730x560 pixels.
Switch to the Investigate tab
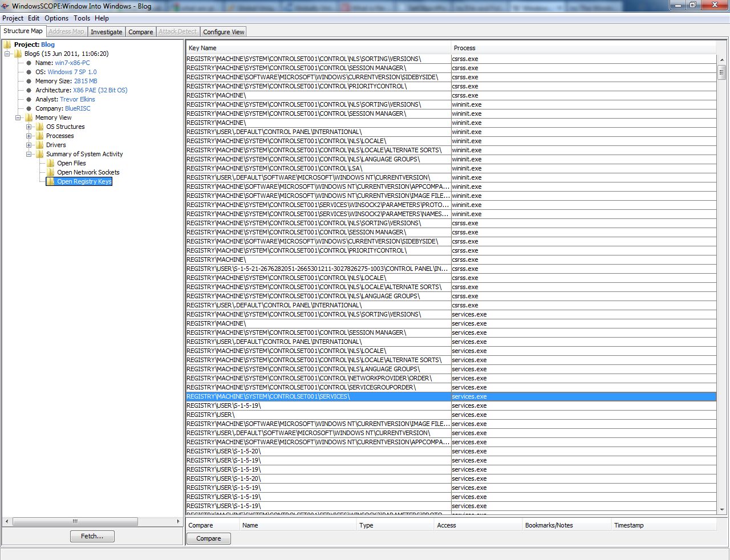pos(106,32)
